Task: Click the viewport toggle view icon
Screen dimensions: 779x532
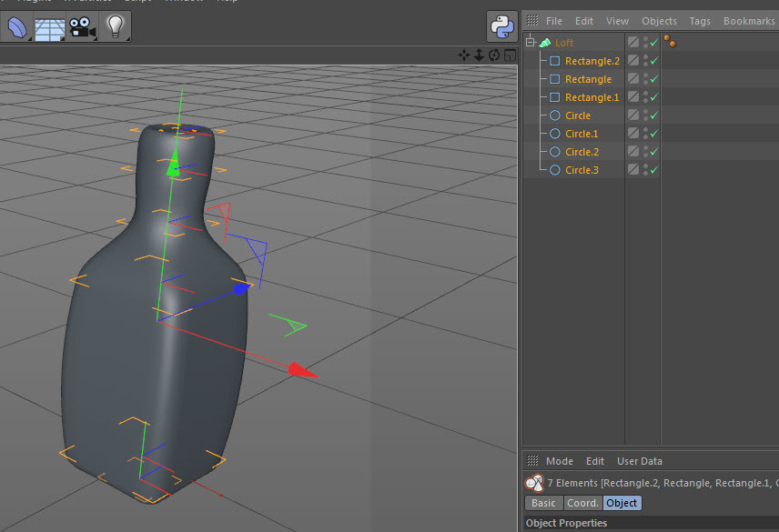Action: click(510, 55)
